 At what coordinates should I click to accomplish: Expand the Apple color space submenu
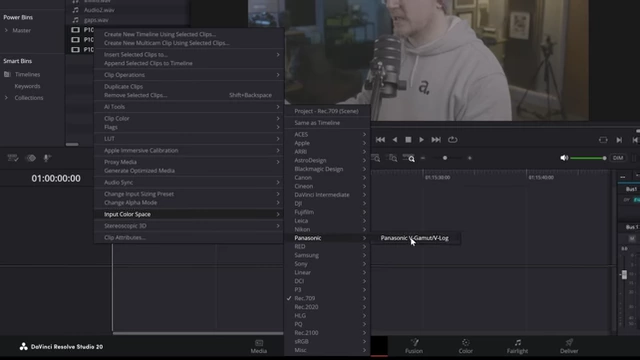(x=328, y=143)
